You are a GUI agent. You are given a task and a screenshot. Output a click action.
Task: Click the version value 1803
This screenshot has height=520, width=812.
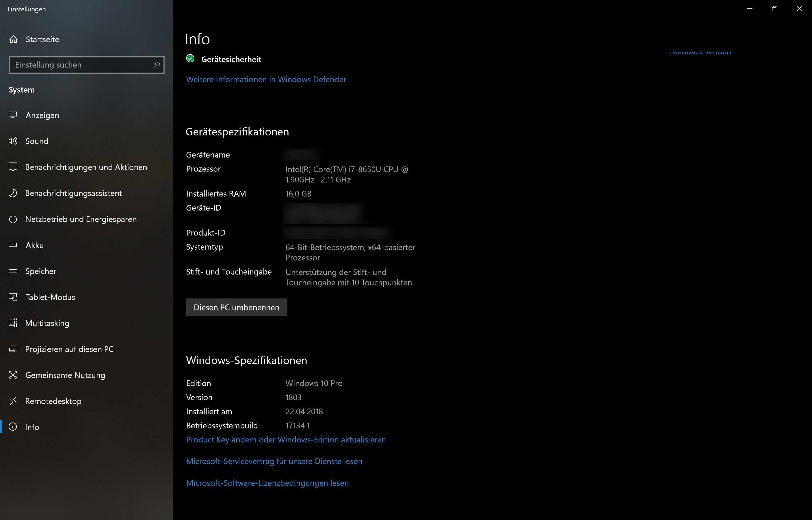[x=293, y=397]
